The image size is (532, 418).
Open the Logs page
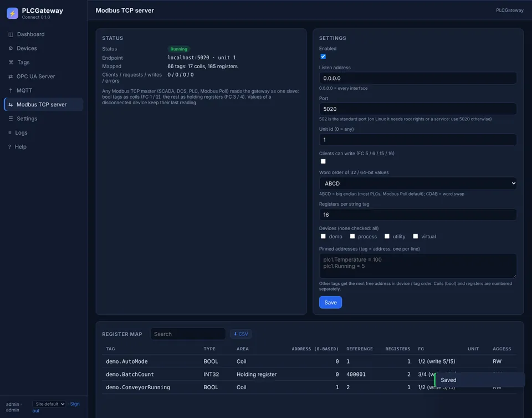click(43, 132)
